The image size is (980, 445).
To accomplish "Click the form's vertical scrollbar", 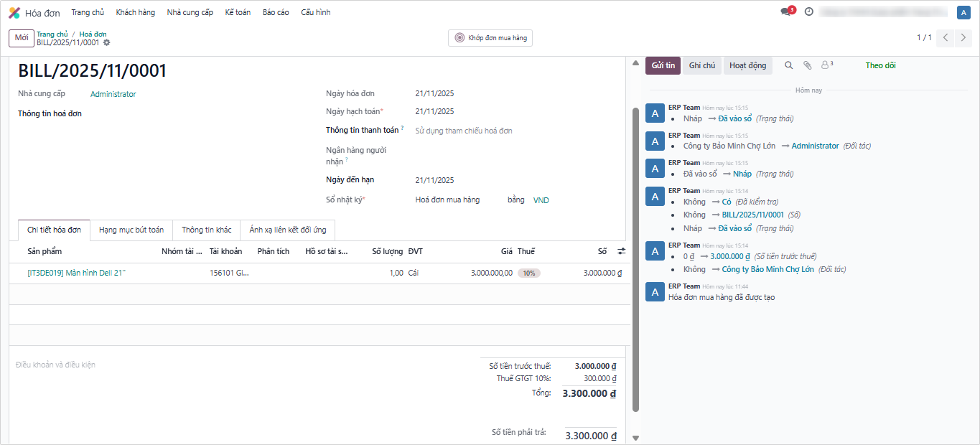I will coord(635,258).
